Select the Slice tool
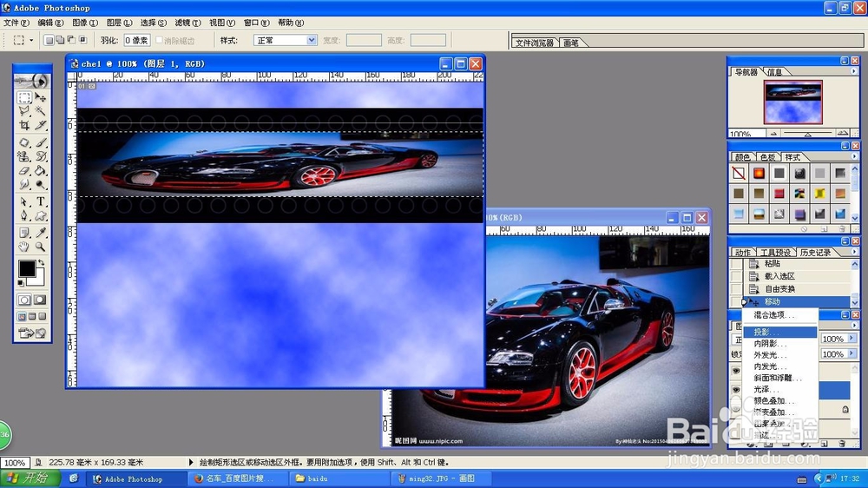Image resolution: width=868 pixels, height=488 pixels. coord(41,125)
